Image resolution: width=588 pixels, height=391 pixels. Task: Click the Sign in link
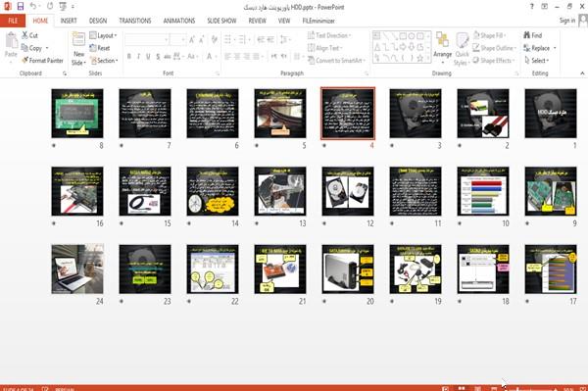point(567,21)
